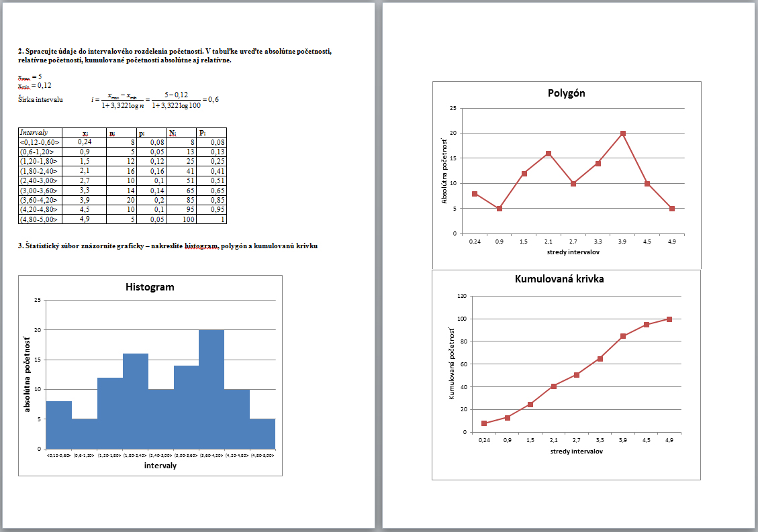Click the interval width formula equation
The image size is (758, 532).
(155, 100)
